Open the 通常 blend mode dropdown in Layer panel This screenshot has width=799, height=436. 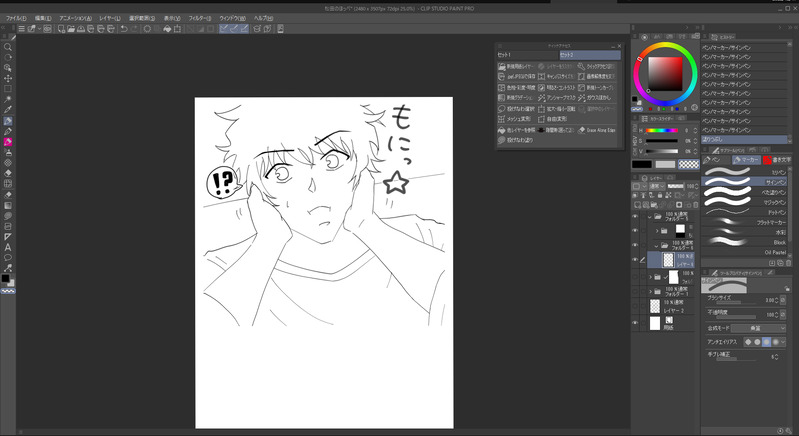tap(655, 186)
